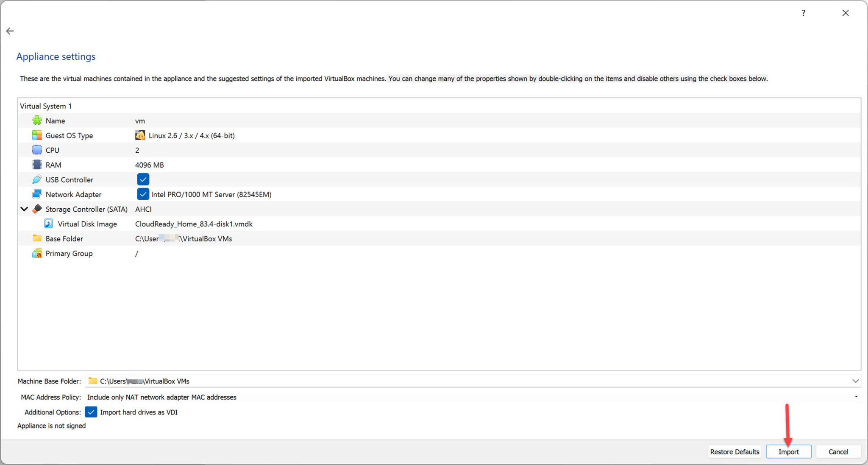Go back with the arrow button
The height and width of the screenshot is (465, 868).
tap(10, 31)
